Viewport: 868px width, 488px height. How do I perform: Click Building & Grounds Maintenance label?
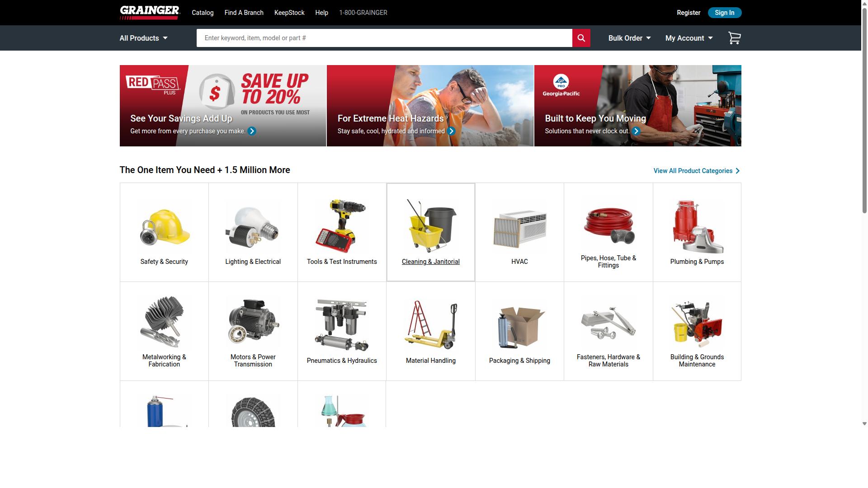(x=697, y=361)
